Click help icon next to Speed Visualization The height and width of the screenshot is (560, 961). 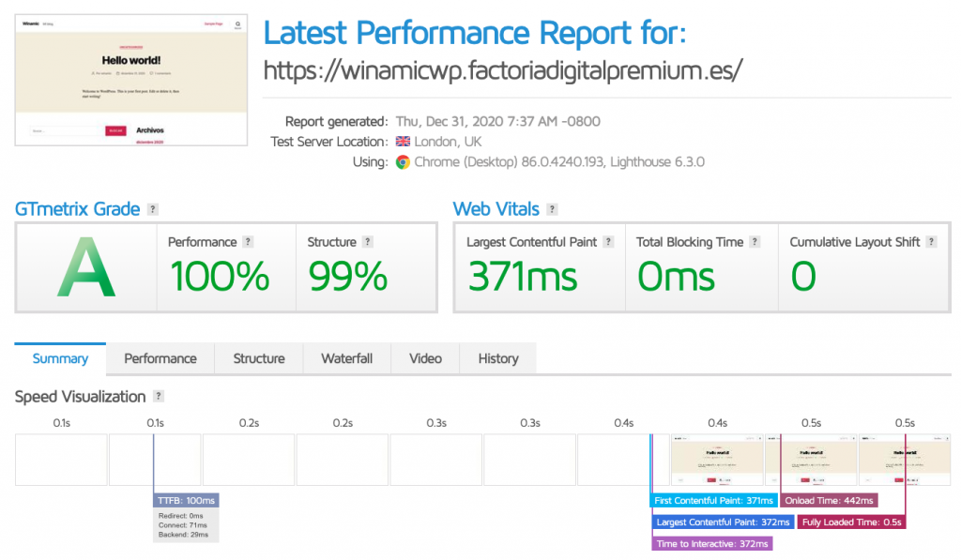(159, 397)
